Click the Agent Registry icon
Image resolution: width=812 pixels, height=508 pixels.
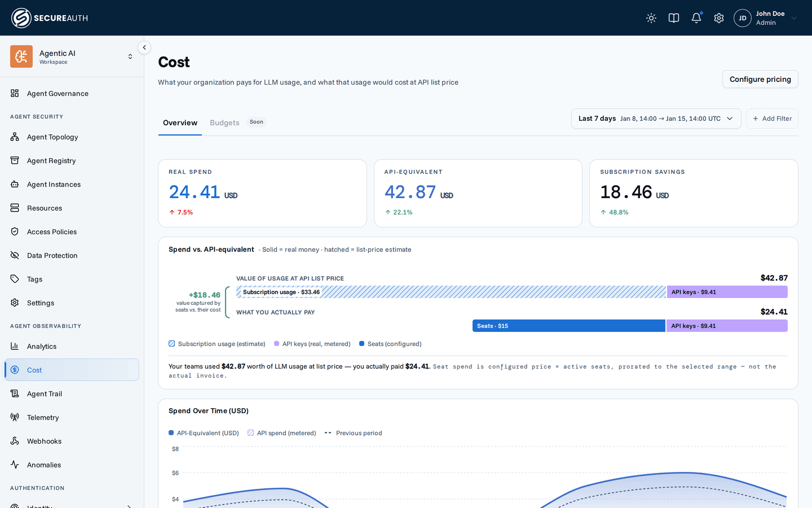coord(15,160)
